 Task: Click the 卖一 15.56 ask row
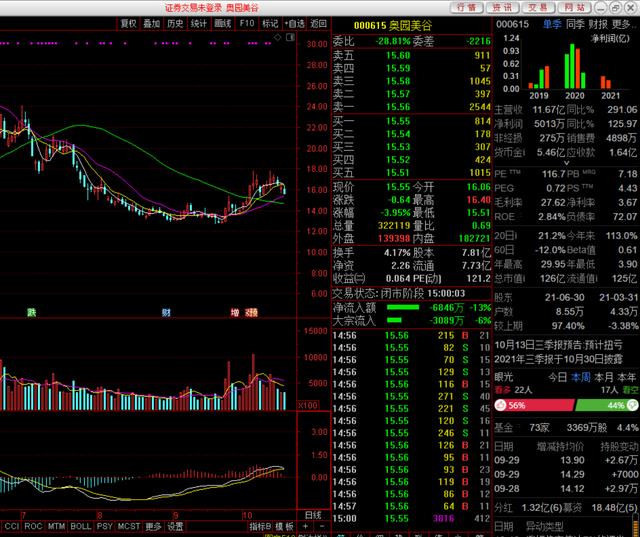coord(411,107)
